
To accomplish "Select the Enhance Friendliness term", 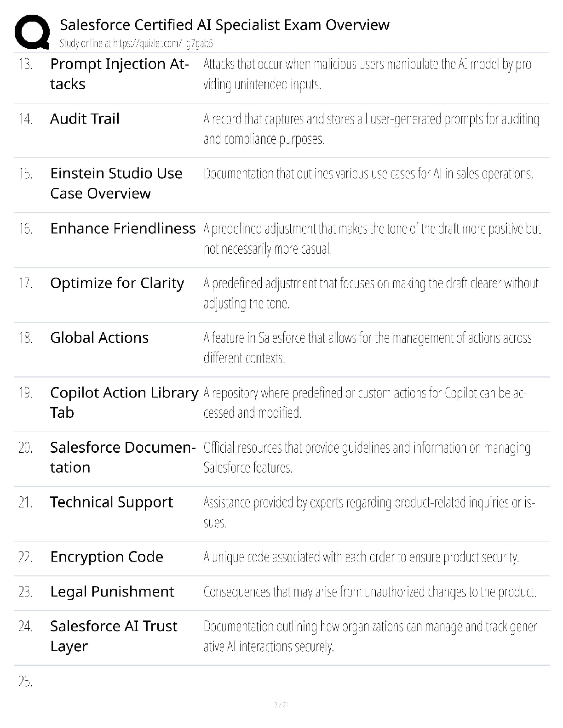I will click(123, 228).
